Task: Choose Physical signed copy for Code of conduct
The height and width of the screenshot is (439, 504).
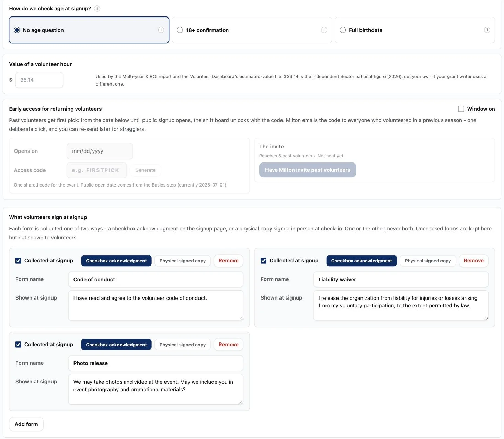Action: pos(183,261)
